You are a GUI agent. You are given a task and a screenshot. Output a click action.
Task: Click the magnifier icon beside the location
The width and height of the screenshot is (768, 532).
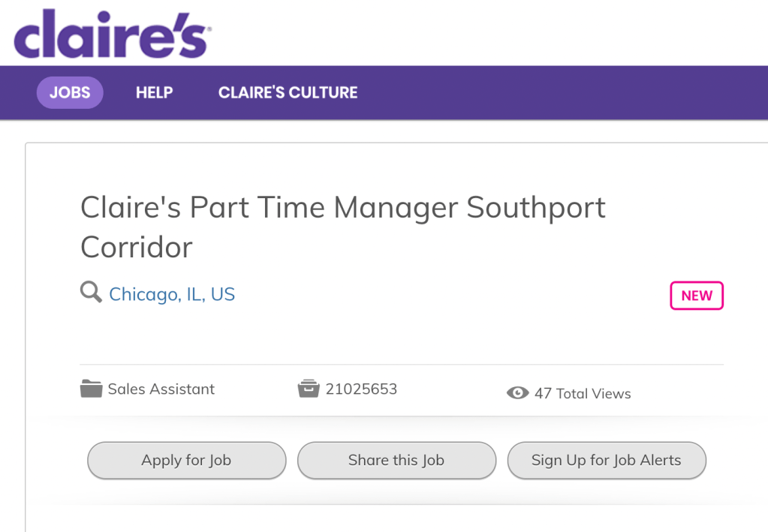pyautogui.click(x=91, y=292)
